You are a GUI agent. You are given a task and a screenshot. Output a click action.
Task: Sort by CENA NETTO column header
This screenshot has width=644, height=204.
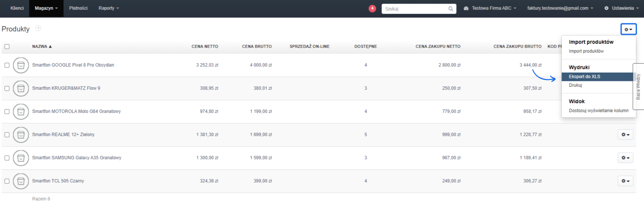click(205, 46)
